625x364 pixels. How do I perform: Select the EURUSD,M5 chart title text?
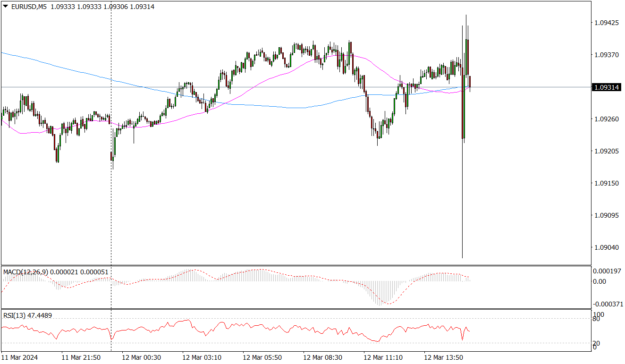(x=28, y=7)
